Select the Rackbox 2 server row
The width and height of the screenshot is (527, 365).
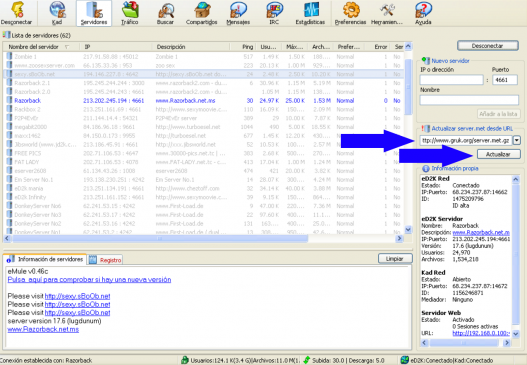click(x=204, y=109)
